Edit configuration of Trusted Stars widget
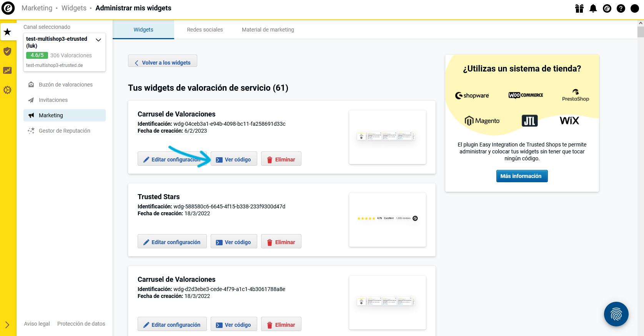Screen dimensions: 644x336 pos(172,242)
